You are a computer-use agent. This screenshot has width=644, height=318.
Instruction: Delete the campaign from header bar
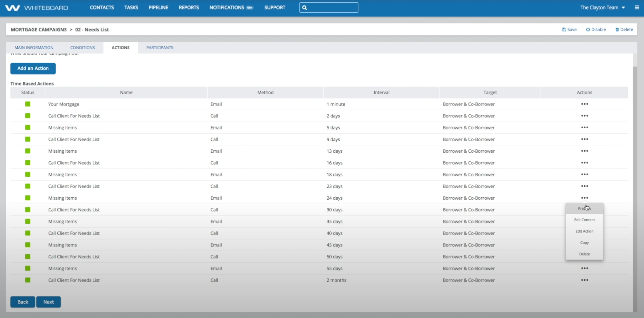[x=624, y=29]
